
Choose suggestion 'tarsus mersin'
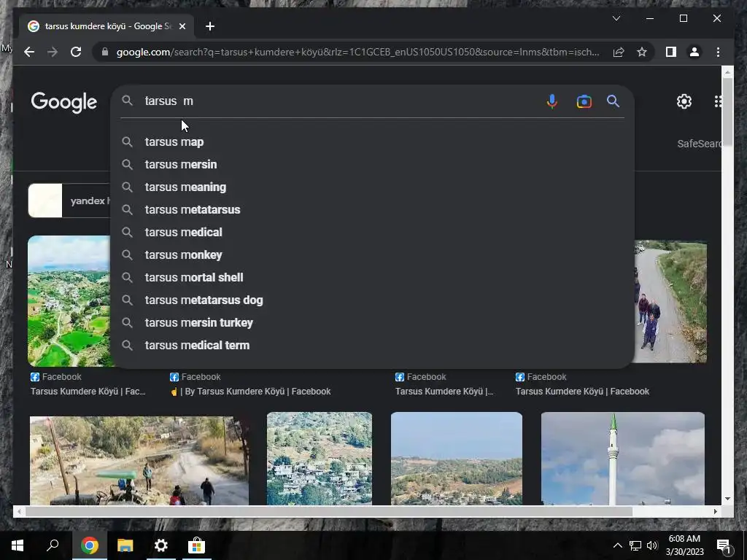[x=181, y=164]
